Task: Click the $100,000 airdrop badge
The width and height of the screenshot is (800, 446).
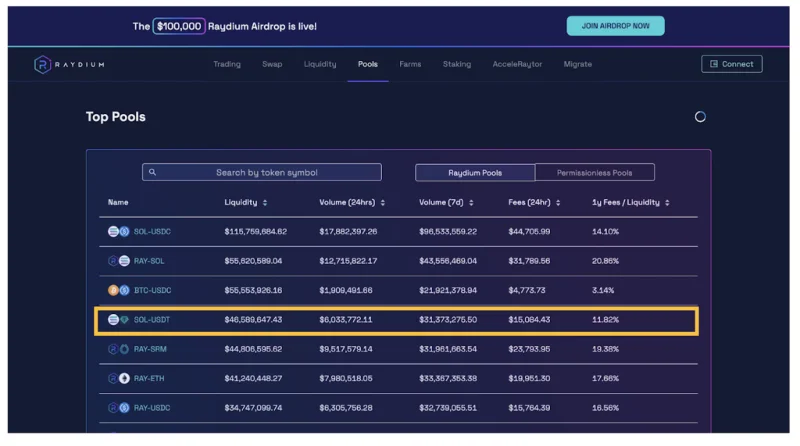Action: [x=179, y=26]
